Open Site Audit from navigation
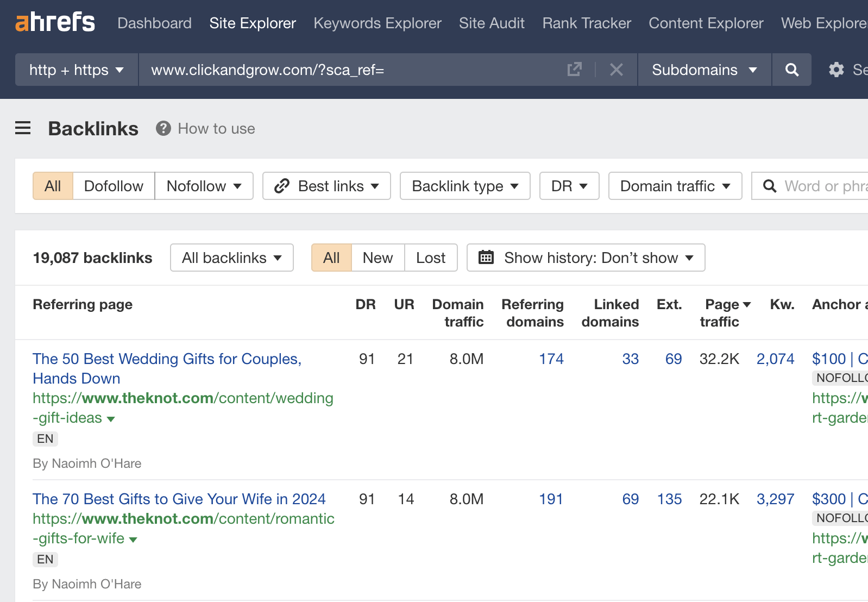The width and height of the screenshot is (868, 602). 492,23
